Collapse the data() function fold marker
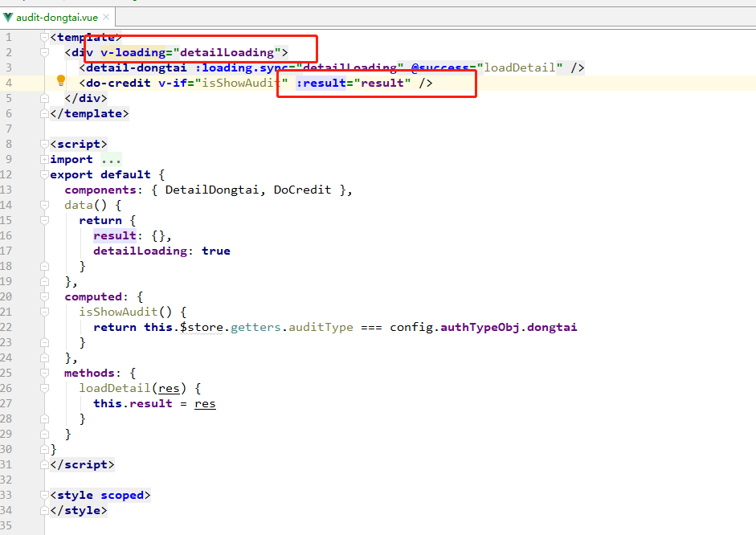Screen dimensions: 756x535 tap(44, 206)
